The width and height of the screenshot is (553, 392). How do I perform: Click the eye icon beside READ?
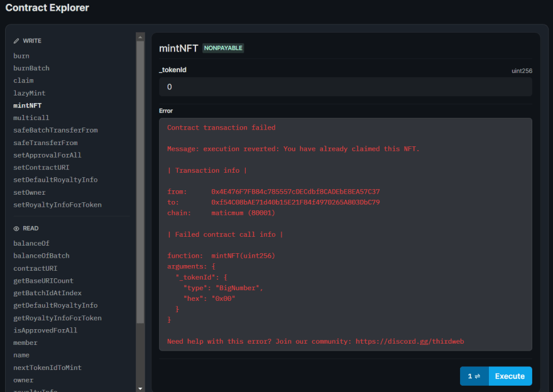(16, 229)
